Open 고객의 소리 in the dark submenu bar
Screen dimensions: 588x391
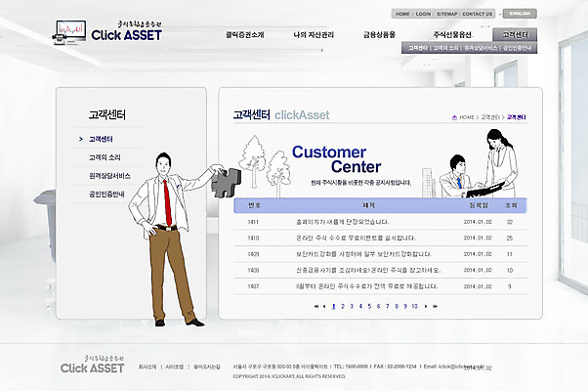[445, 48]
